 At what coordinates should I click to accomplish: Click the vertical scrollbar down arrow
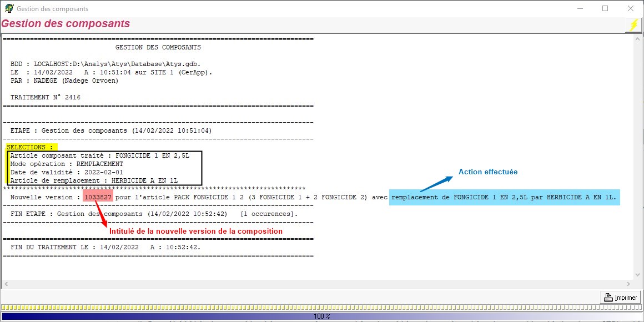[637, 275]
